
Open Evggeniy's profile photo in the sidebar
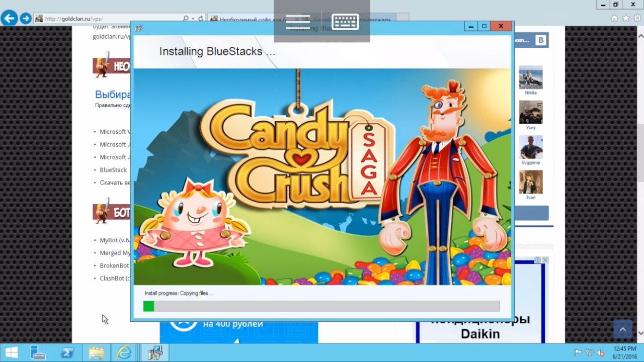pyautogui.click(x=531, y=147)
